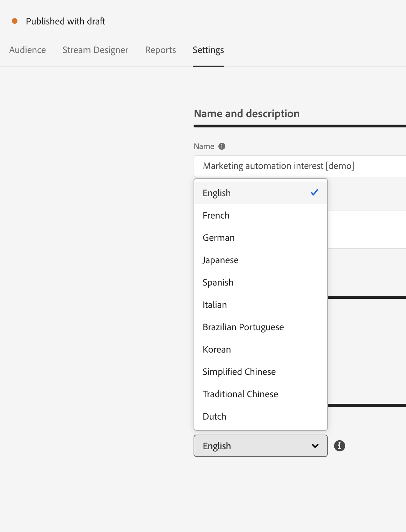
Task: Open the language dropdown via its chevron
Action: (x=315, y=446)
